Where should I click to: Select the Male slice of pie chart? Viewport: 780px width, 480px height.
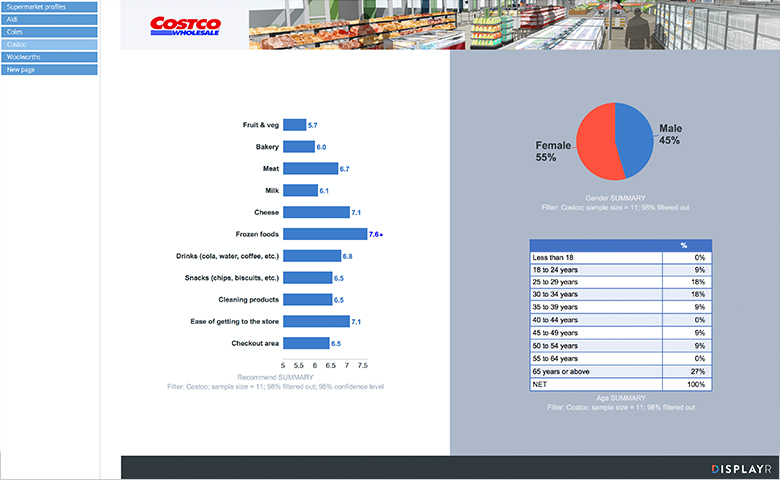click(x=637, y=139)
